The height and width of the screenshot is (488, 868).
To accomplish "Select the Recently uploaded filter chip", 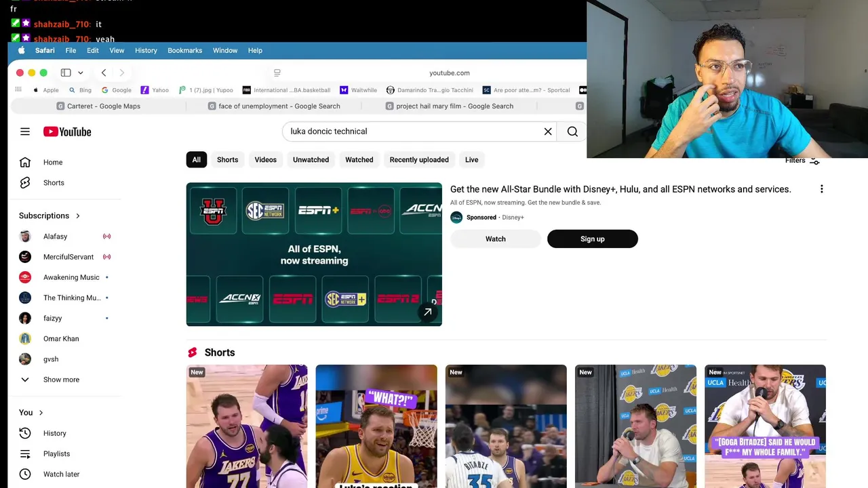I will click(419, 160).
